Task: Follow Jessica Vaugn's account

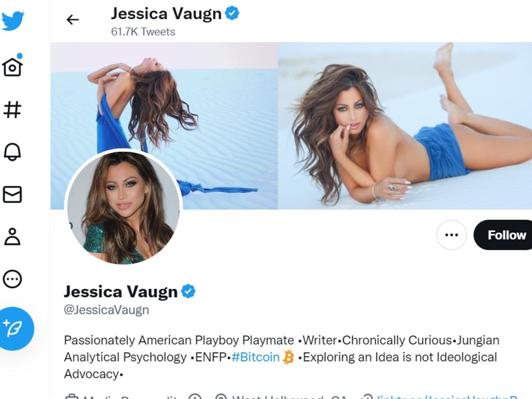Action: [503, 235]
